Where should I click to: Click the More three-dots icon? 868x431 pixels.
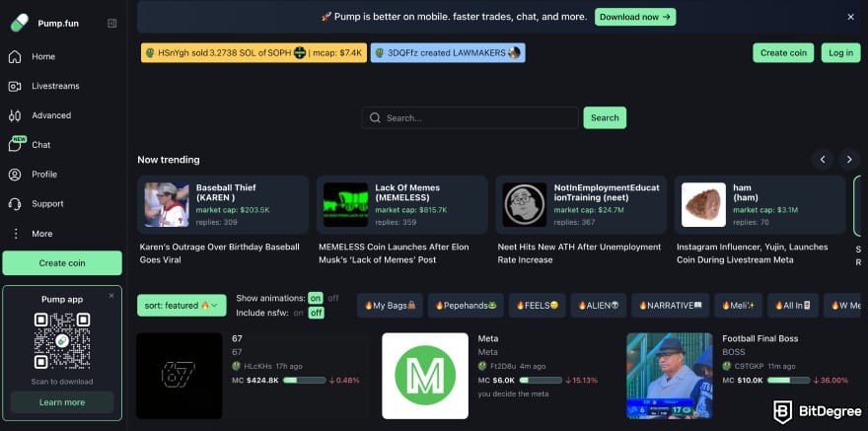(x=16, y=234)
